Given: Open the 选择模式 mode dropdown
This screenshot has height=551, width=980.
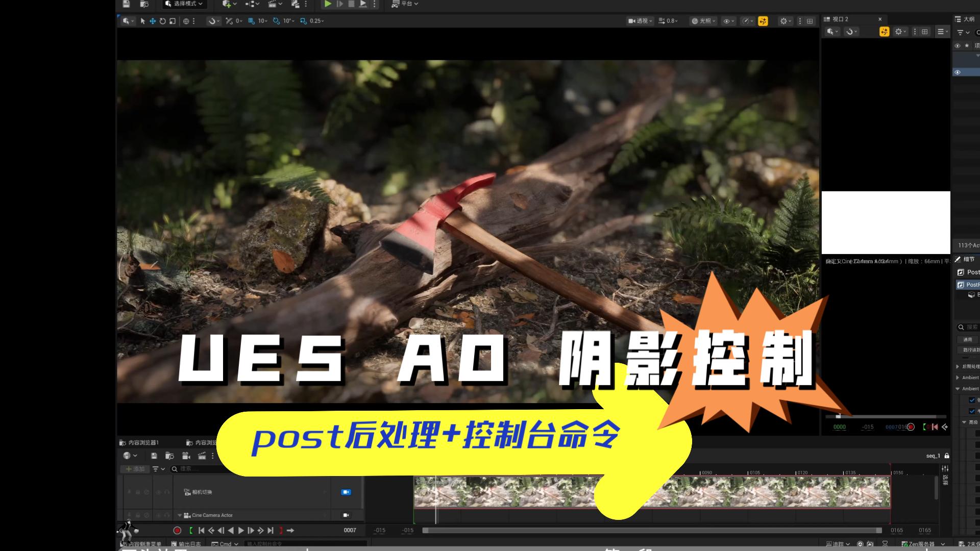Looking at the screenshot, I should [x=184, y=4].
